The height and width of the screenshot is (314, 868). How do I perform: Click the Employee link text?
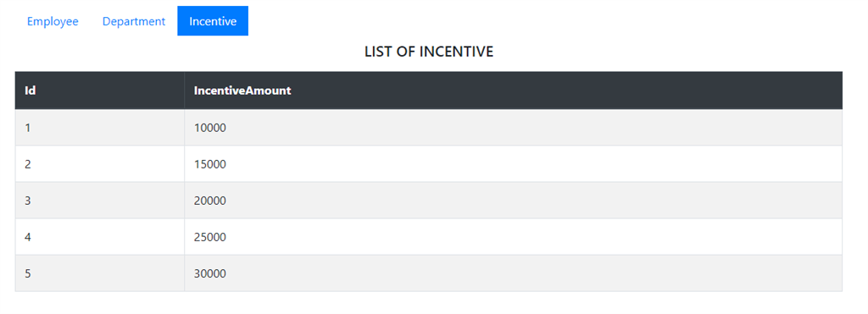coord(53,21)
